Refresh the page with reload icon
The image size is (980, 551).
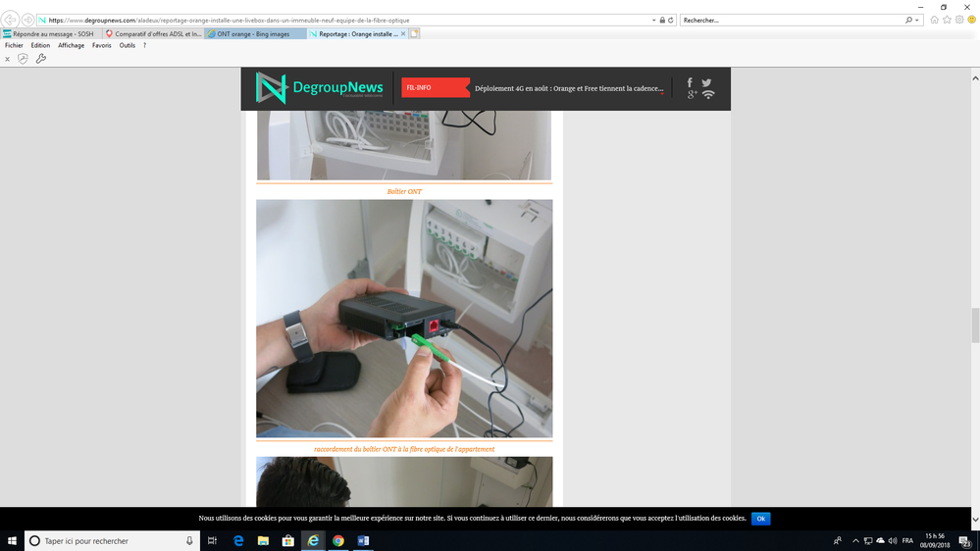click(671, 20)
